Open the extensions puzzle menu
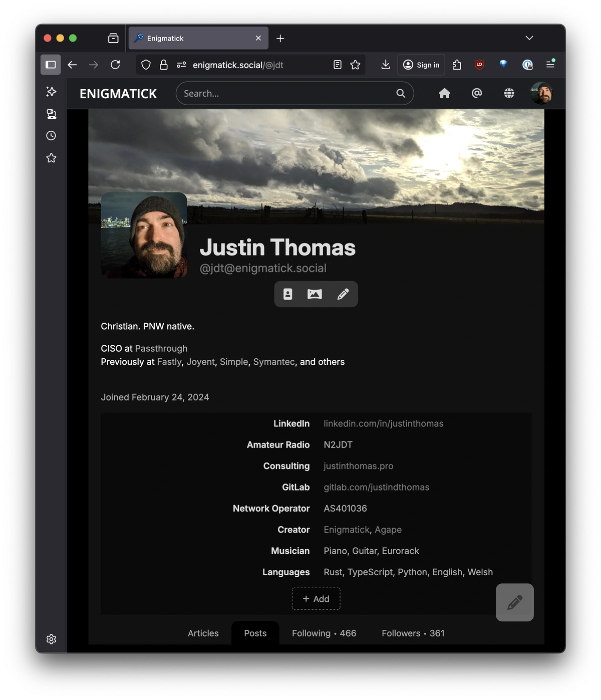This screenshot has height=700, width=601. (457, 65)
